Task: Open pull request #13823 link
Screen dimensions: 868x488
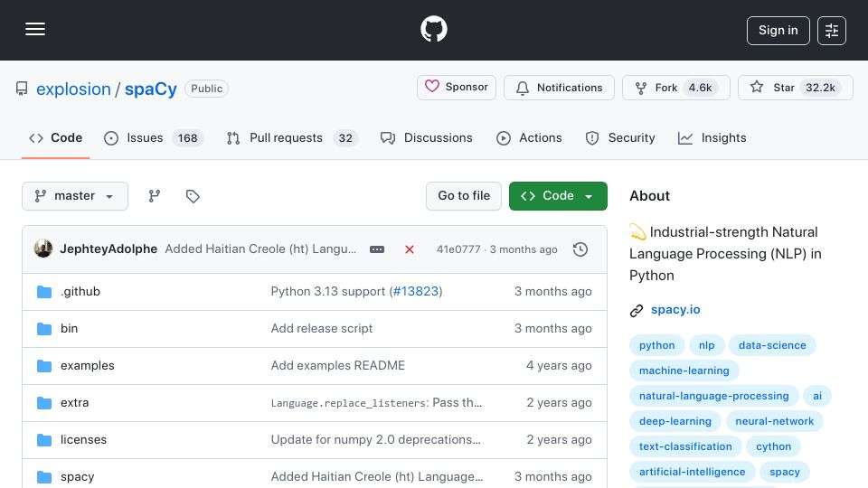Action: coord(416,292)
